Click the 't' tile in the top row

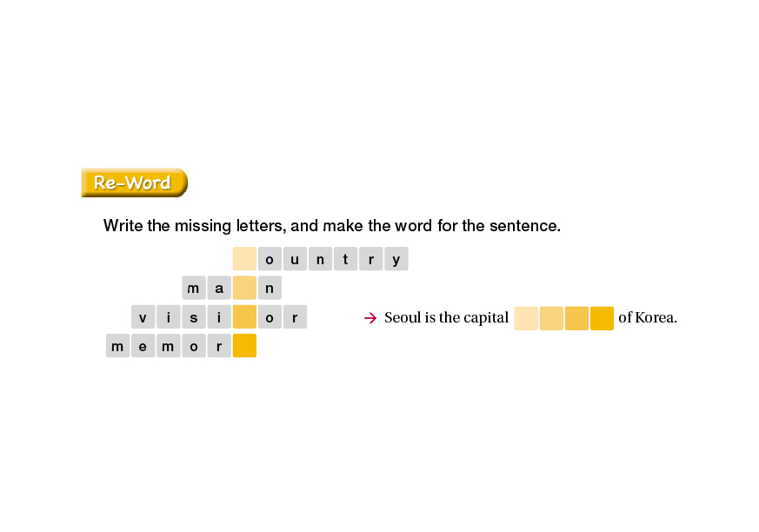click(345, 259)
